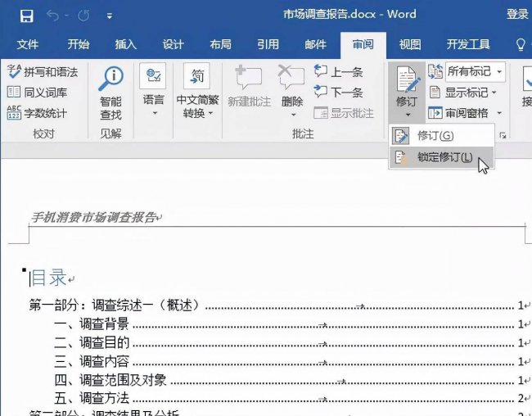Follow TOC entry 第一部分：调查综述一（概述）
This screenshot has height=416, width=532.
point(278,305)
